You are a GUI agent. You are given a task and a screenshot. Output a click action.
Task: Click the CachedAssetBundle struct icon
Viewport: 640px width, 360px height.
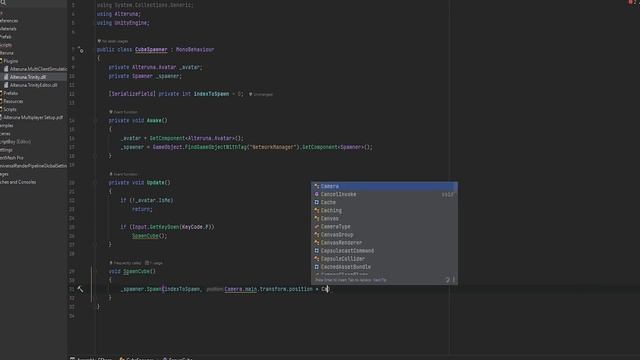pos(316,267)
